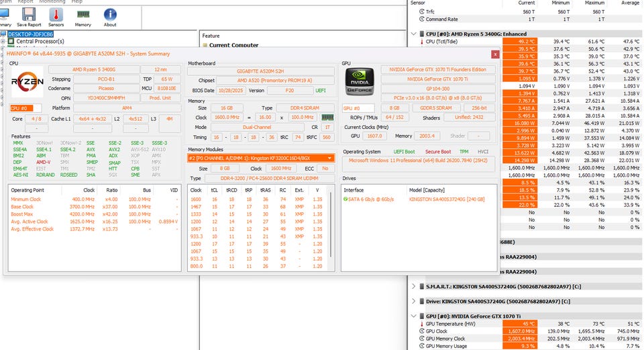This screenshot has height=350, width=644.
Task: Click the NVIDIA GeForce logo image
Action: coord(360,81)
